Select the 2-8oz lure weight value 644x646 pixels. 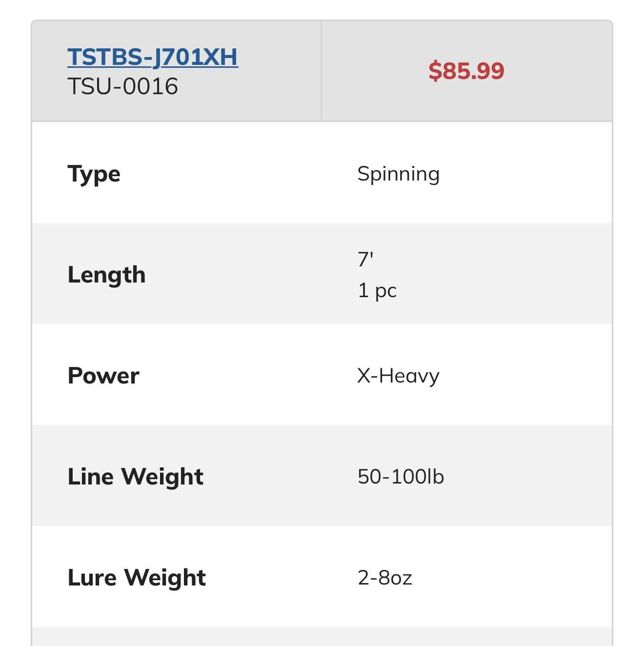click(384, 578)
